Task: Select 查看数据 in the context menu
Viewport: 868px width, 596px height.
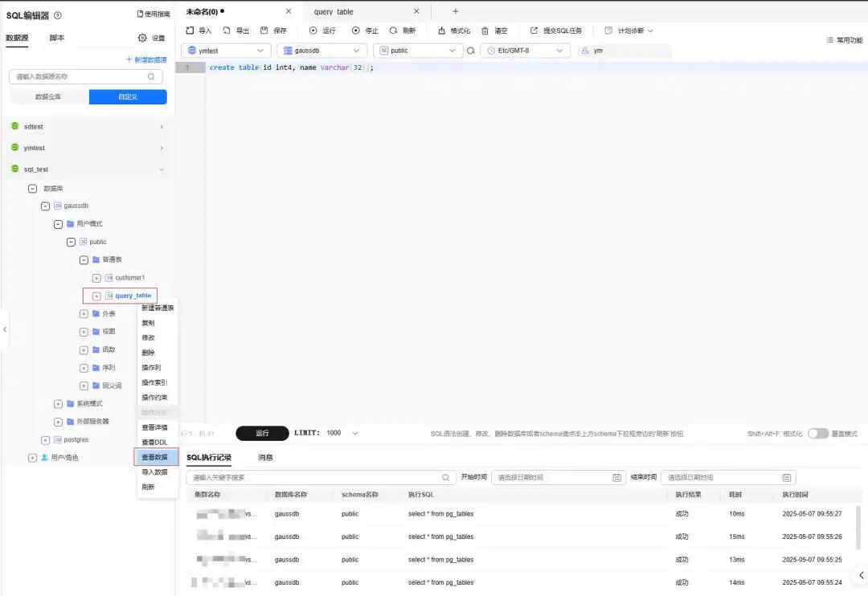Action: tap(156, 457)
